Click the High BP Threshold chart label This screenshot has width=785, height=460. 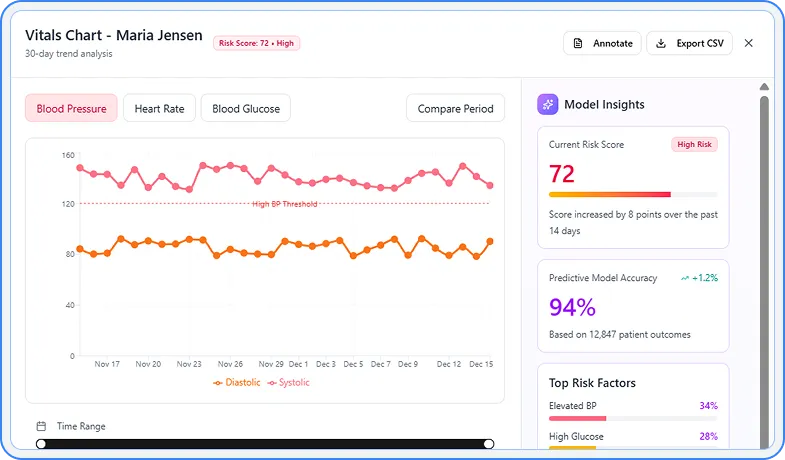coord(285,204)
